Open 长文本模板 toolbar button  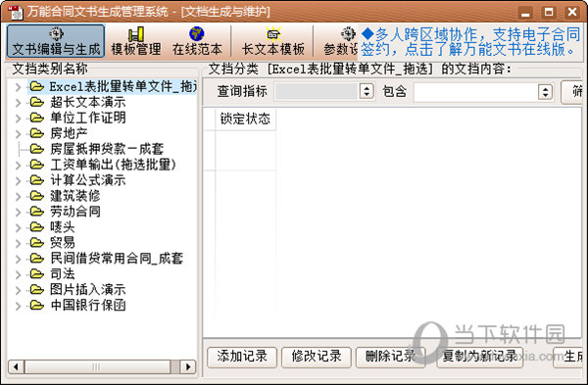273,41
